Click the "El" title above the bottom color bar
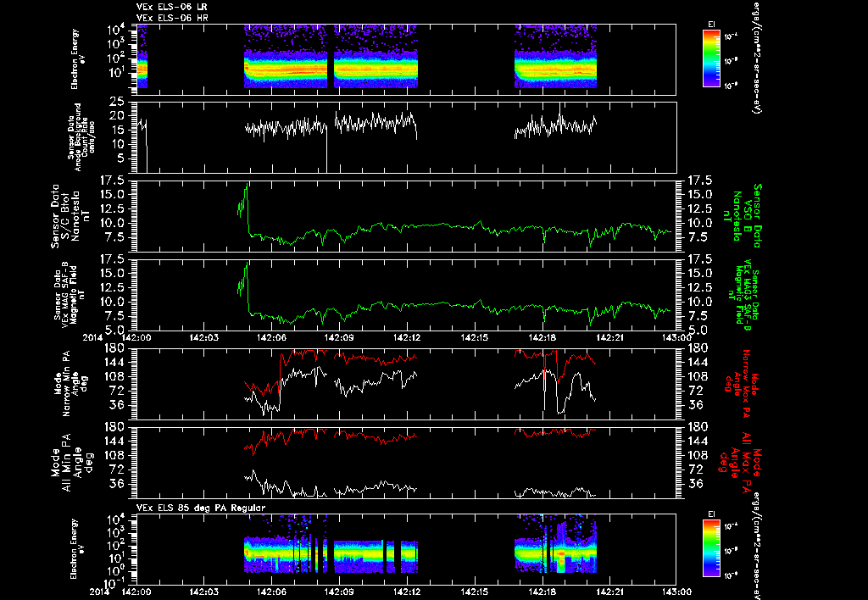868x600 pixels. click(711, 514)
